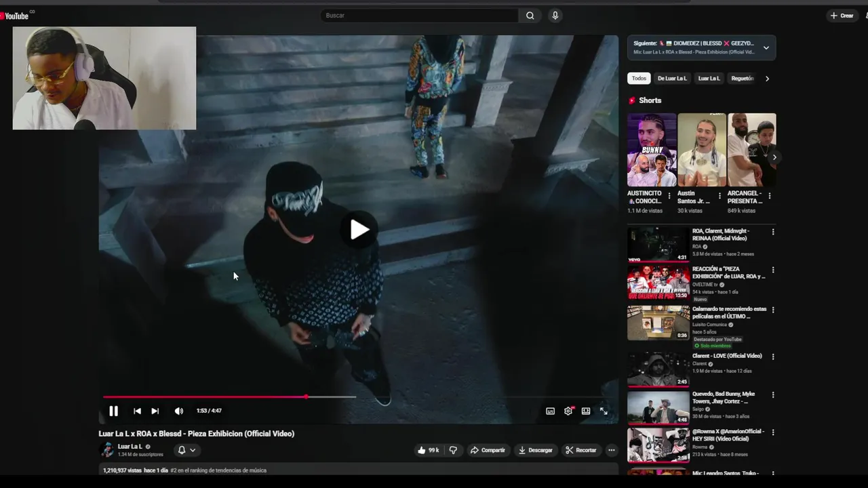Click the video title Pieza Exhibicion

(x=197, y=434)
